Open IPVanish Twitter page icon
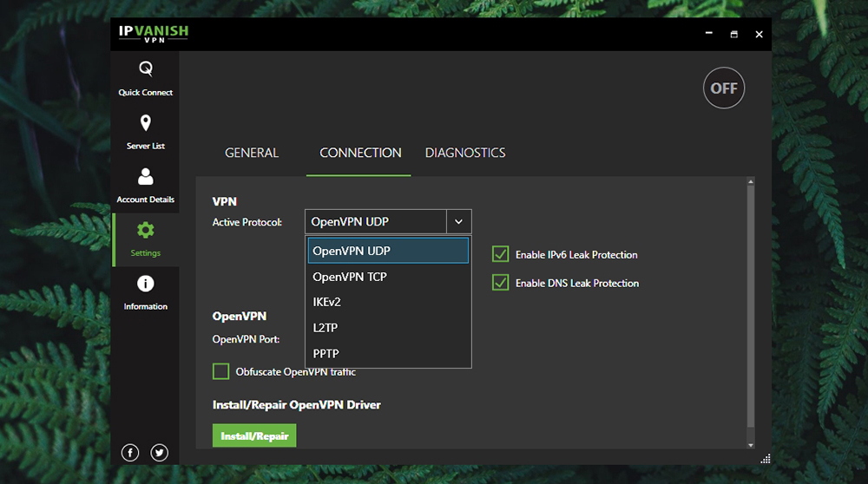This screenshot has height=484, width=868. click(160, 453)
